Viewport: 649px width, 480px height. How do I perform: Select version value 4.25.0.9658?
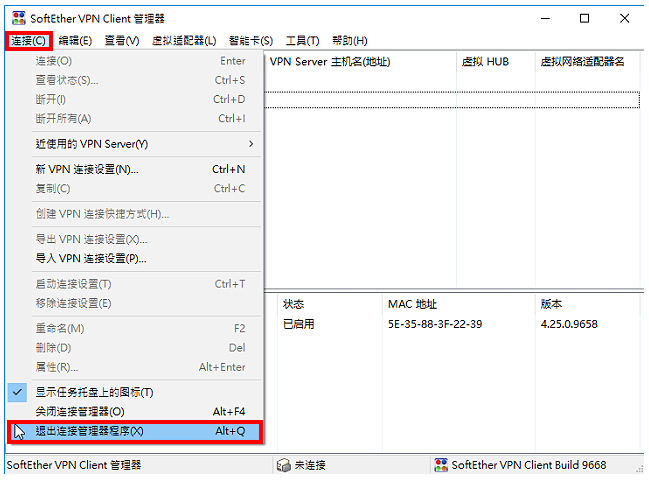(x=569, y=324)
